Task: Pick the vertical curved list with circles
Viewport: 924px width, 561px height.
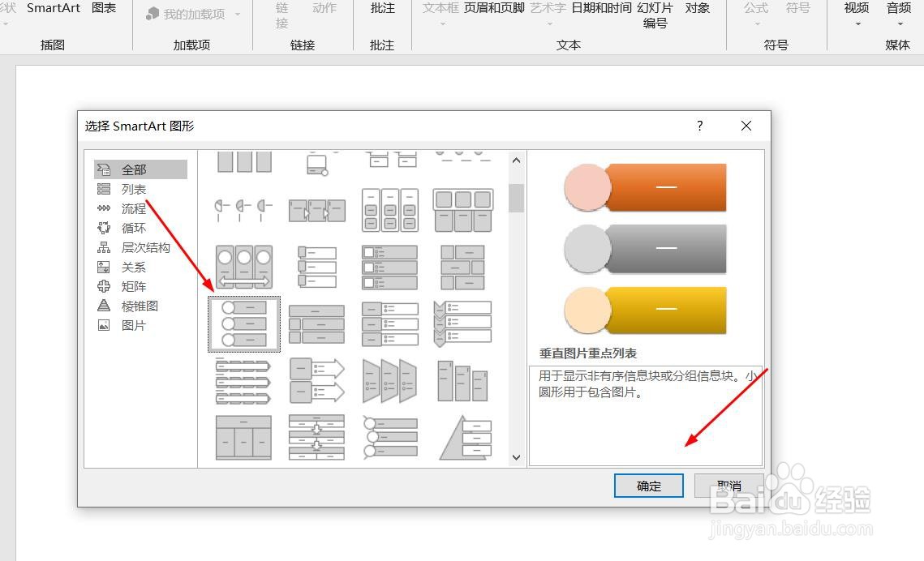Action: pos(390,438)
